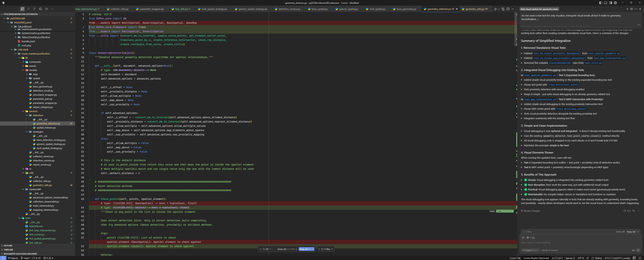Click the notifications bell in status bar
Screen dimensions: 644x260
pyautogui.click(x=640, y=258)
